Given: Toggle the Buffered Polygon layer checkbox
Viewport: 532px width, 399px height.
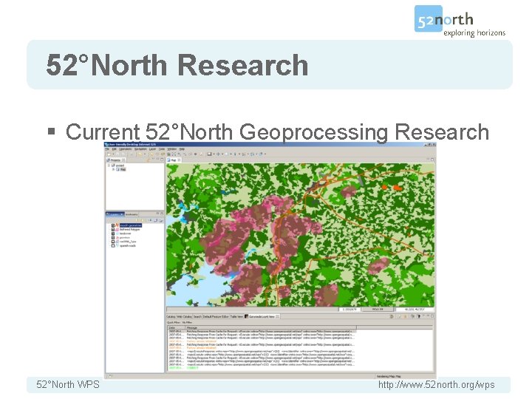Looking at the screenshot, I should (113, 229).
